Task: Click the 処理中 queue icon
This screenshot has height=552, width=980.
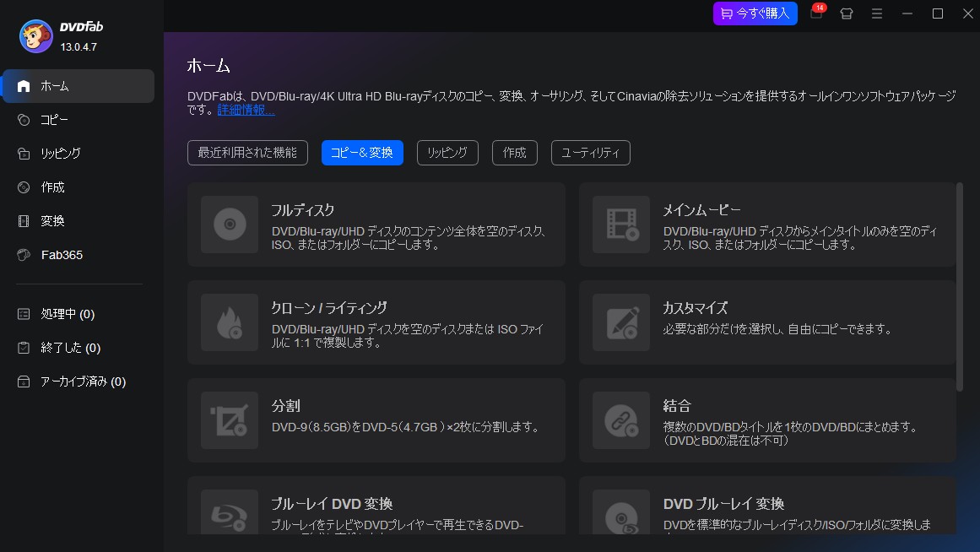Action: [x=24, y=314]
